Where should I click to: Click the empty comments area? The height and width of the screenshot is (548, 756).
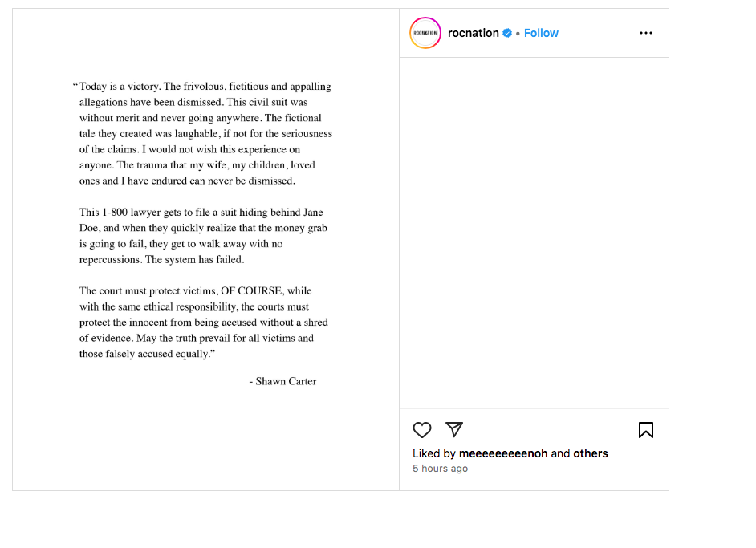click(x=534, y=233)
